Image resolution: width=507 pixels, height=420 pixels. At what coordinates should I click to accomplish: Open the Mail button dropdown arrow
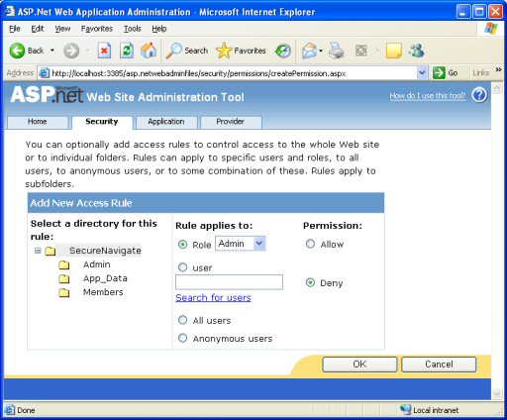pos(321,51)
